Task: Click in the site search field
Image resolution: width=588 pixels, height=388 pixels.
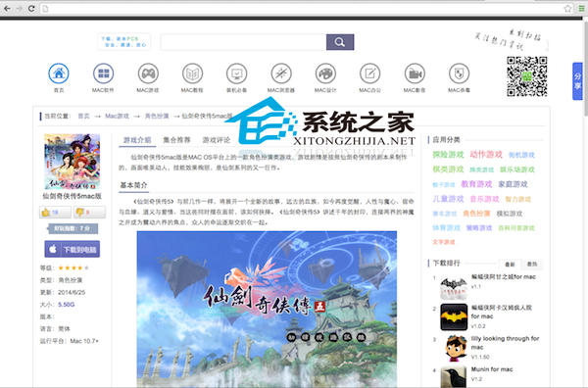Action: tap(243, 42)
